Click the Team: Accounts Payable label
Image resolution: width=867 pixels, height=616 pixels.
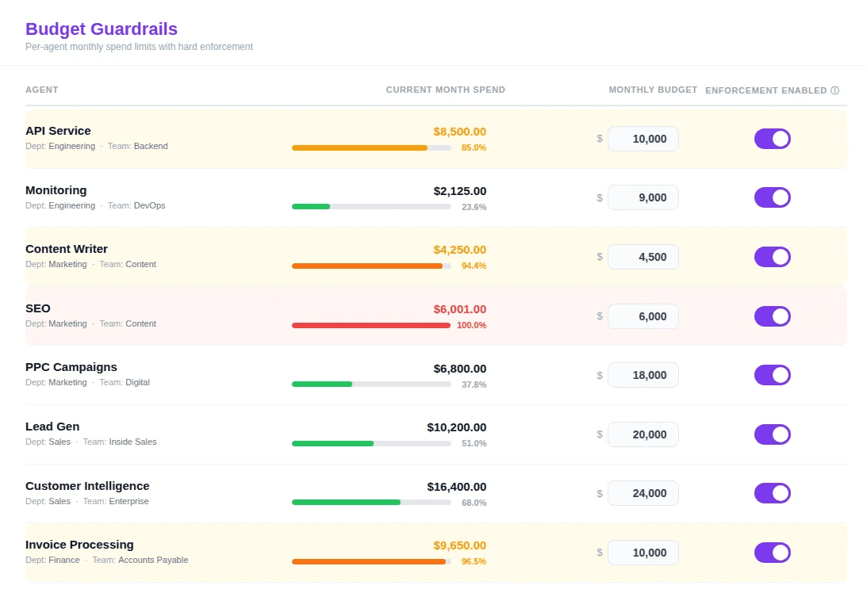140,561
